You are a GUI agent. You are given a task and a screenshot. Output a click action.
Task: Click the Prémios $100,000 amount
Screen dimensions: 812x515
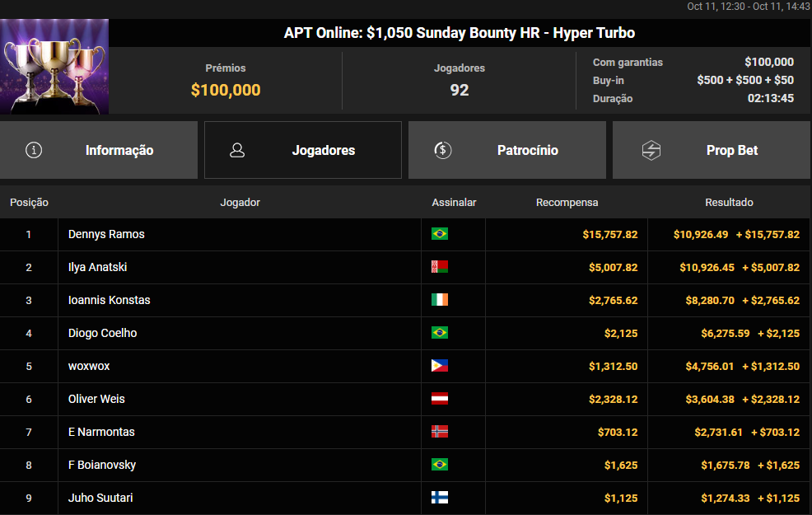coord(226,90)
